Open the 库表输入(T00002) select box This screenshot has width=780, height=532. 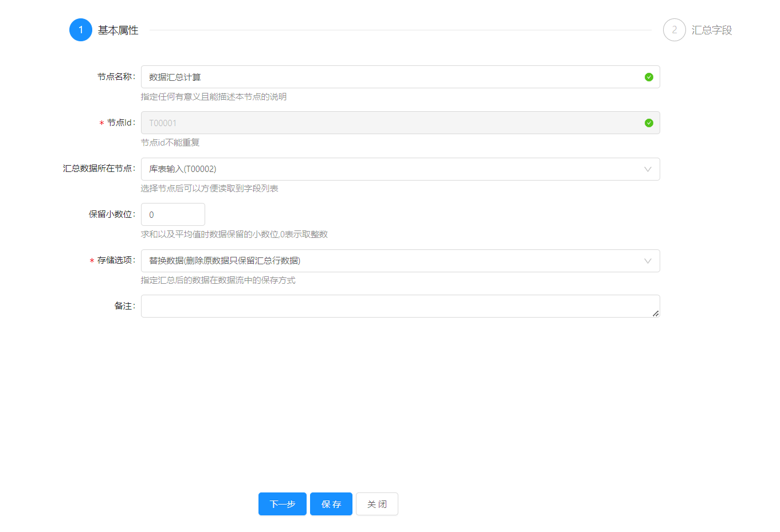(x=390, y=169)
